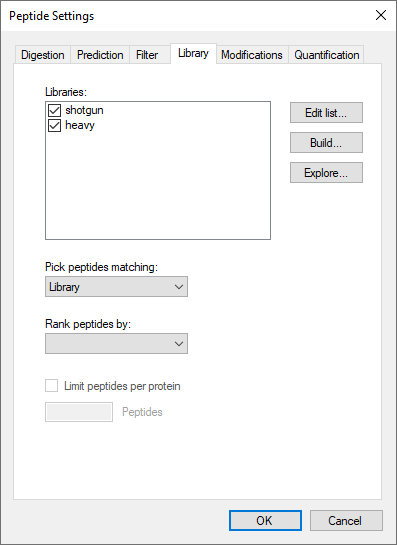The height and width of the screenshot is (545, 397).
Task: Select the heavy library name in list
Action: pyautogui.click(x=80, y=125)
